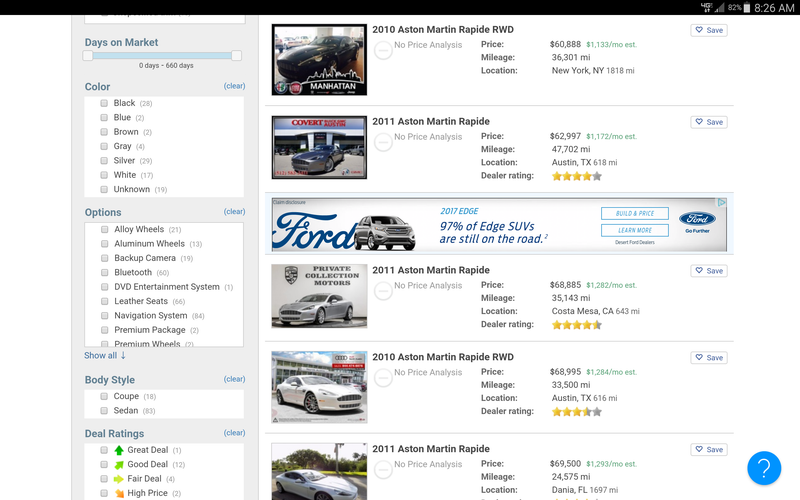Image resolution: width=800 pixels, height=500 pixels.
Task: Save the $68,995 Austin Rapide RWD listing
Action: pyautogui.click(x=709, y=358)
